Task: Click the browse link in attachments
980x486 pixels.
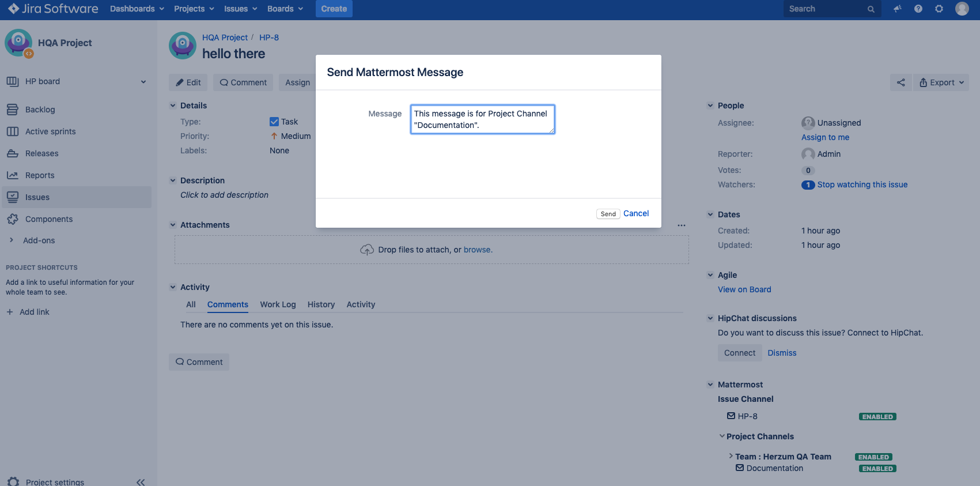Action: (478, 250)
